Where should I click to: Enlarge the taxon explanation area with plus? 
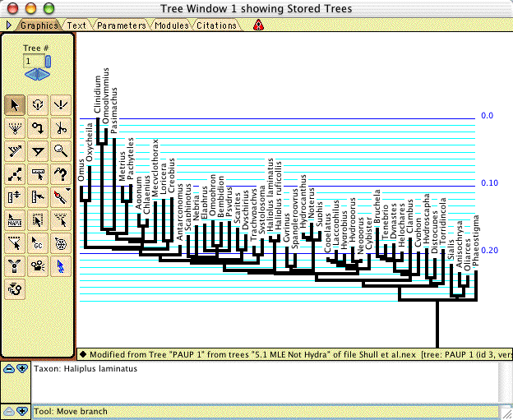pyautogui.click(x=22, y=369)
